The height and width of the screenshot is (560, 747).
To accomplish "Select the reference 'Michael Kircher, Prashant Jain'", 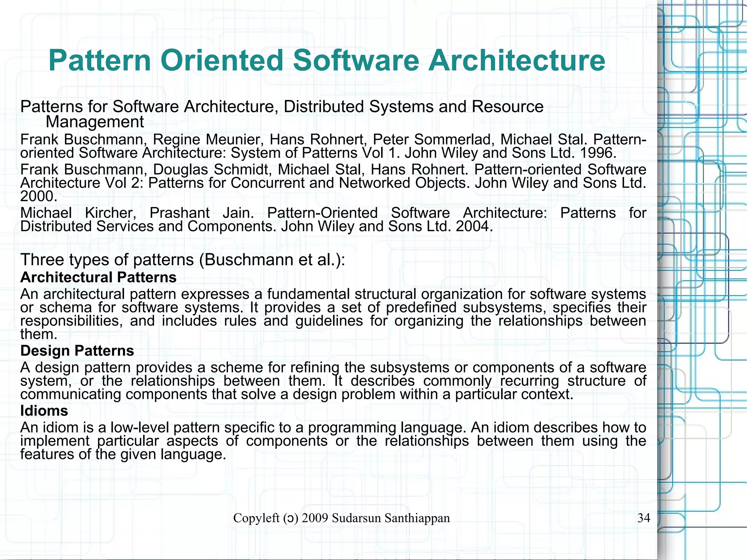I will pos(333,220).
